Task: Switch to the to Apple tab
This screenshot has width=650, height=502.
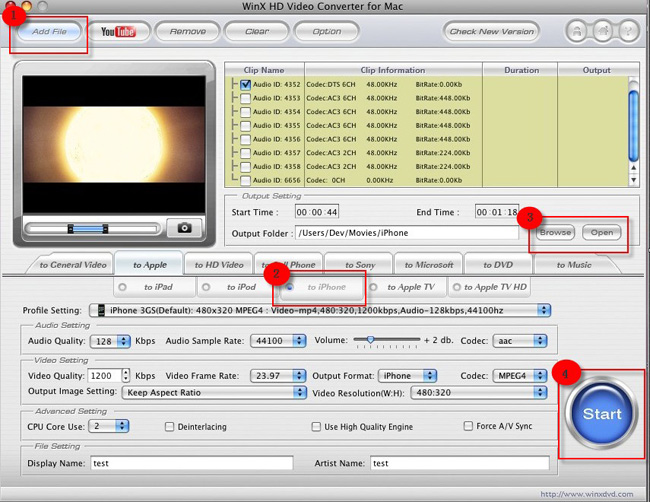Action: (x=150, y=264)
